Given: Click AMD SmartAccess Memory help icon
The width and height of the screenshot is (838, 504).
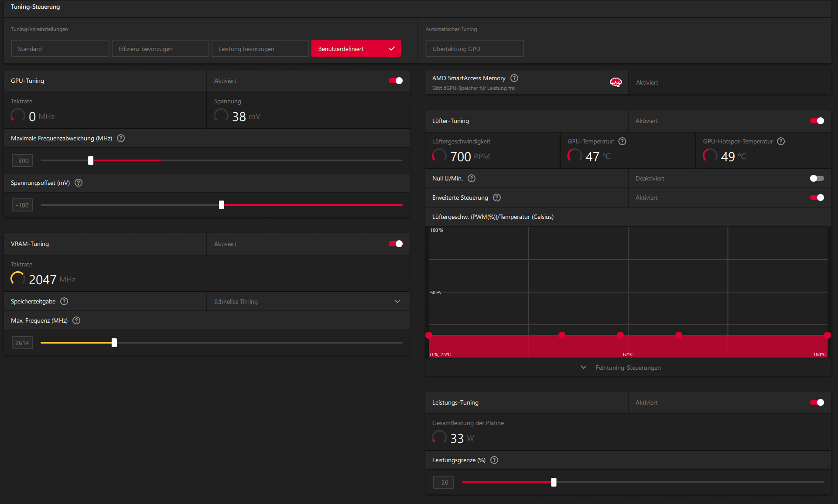Looking at the screenshot, I should pyautogui.click(x=514, y=78).
